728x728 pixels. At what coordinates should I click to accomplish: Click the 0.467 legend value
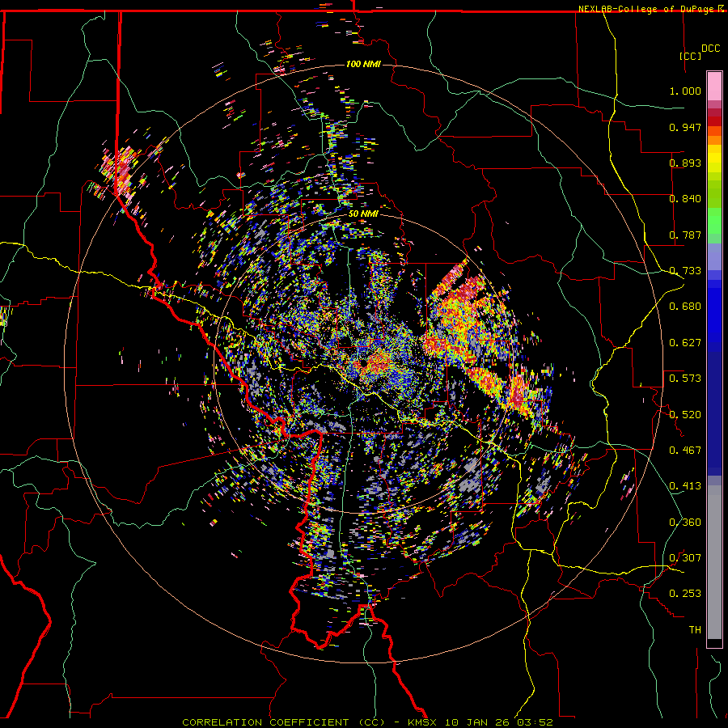click(x=685, y=451)
